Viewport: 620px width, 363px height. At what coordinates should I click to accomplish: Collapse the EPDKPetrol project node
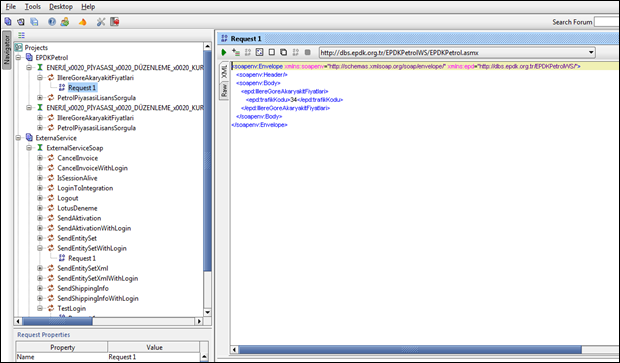pyautogui.click(x=18, y=58)
